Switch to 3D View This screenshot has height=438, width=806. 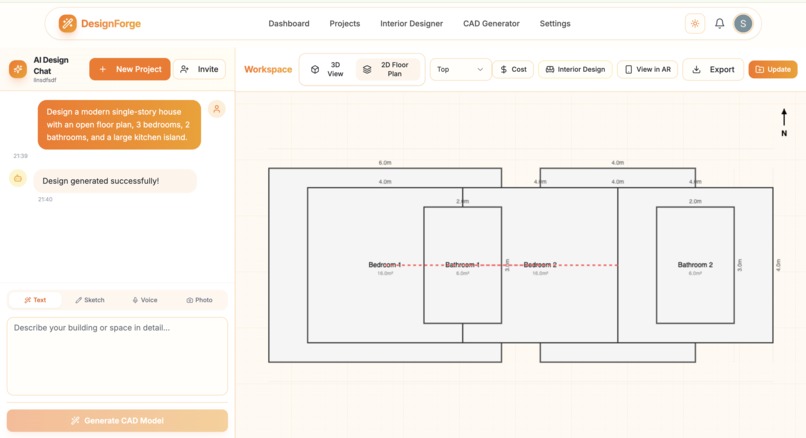[x=327, y=69]
